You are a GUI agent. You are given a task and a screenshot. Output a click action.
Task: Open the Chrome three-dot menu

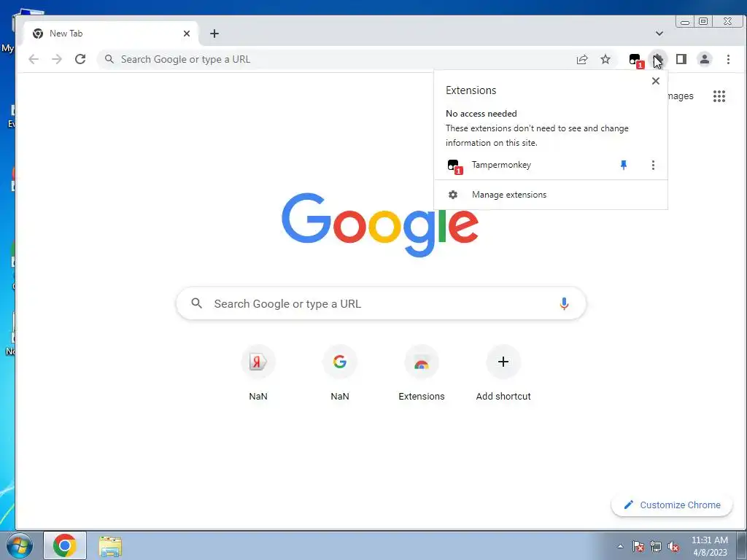click(728, 59)
